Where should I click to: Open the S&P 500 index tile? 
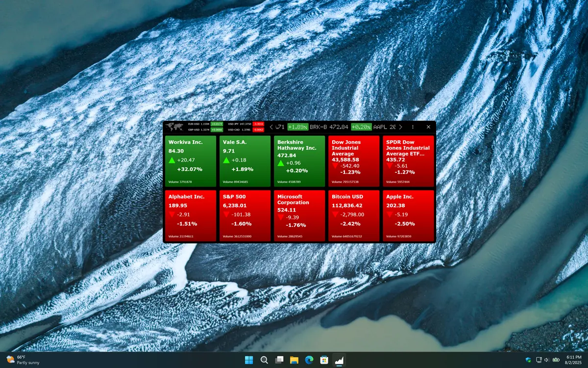(x=245, y=216)
